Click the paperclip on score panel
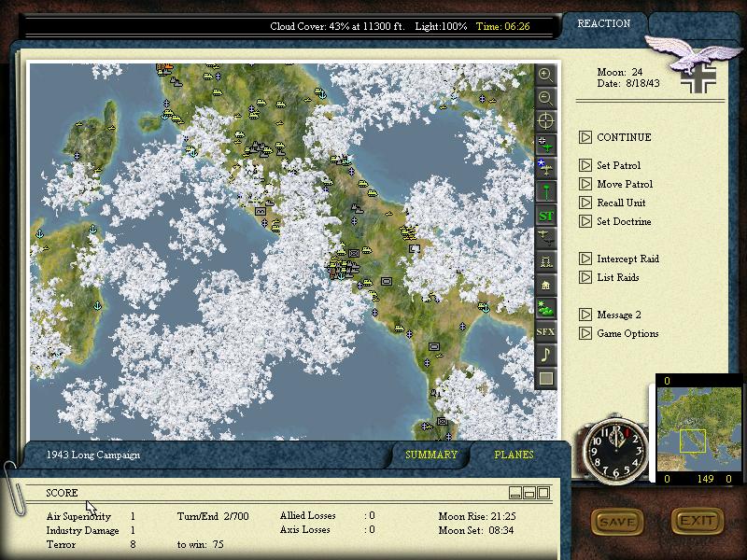747x560 pixels. [13, 488]
